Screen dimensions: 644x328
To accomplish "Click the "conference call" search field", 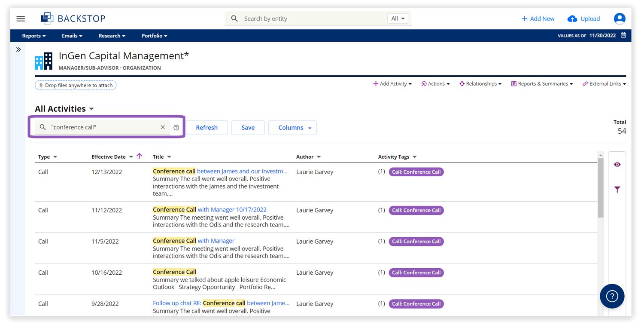I will coord(103,127).
